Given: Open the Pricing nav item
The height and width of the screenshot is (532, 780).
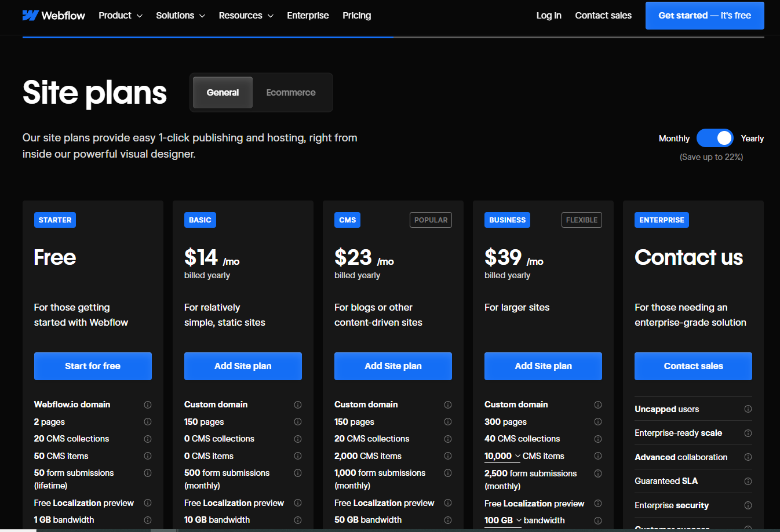Looking at the screenshot, I should 356,16.
